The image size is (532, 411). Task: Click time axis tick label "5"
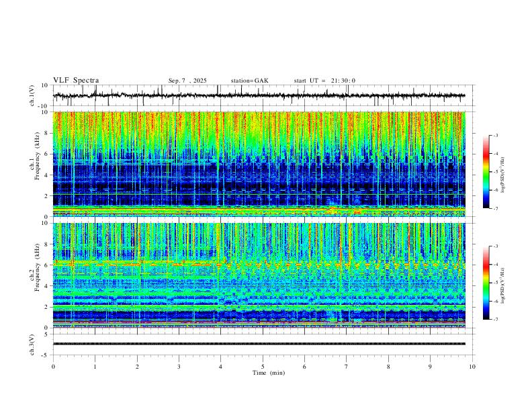click(263, 367)
